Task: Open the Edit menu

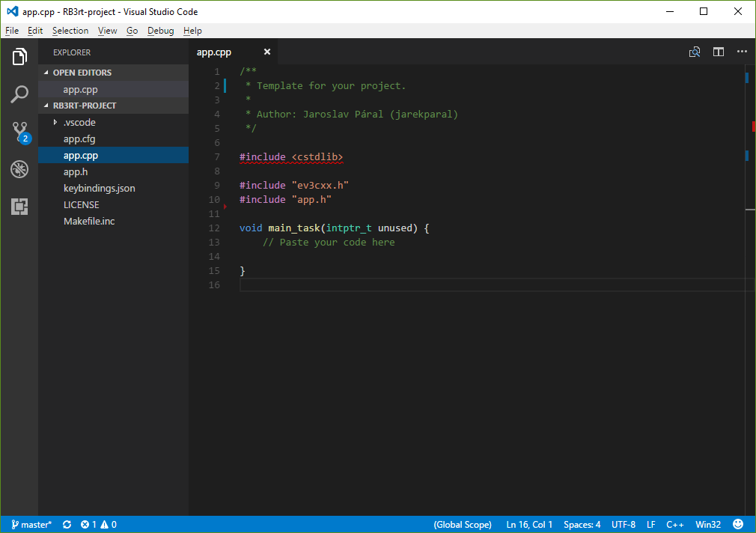Action: [x=35, y=31]
